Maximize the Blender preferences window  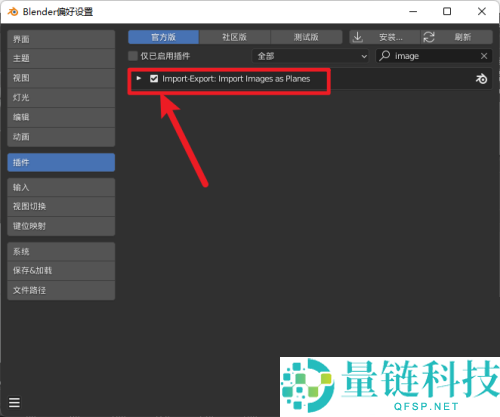[x=447, y=12]
